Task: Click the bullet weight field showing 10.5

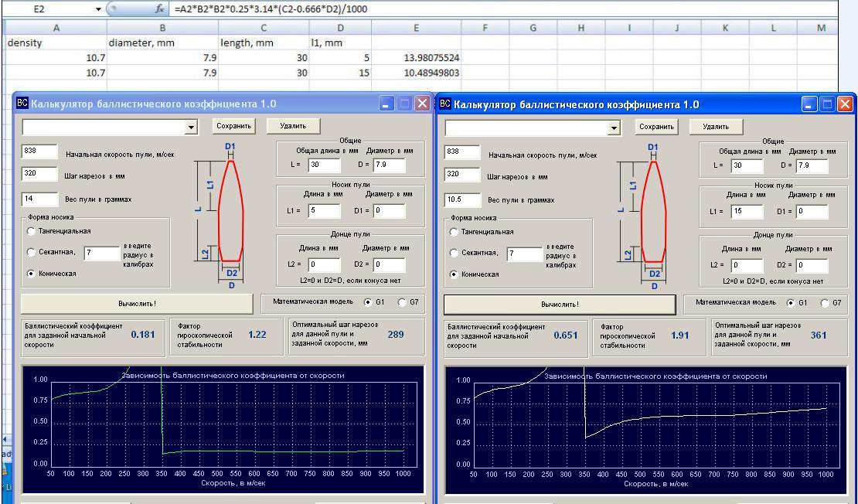Action: [461, 199]
